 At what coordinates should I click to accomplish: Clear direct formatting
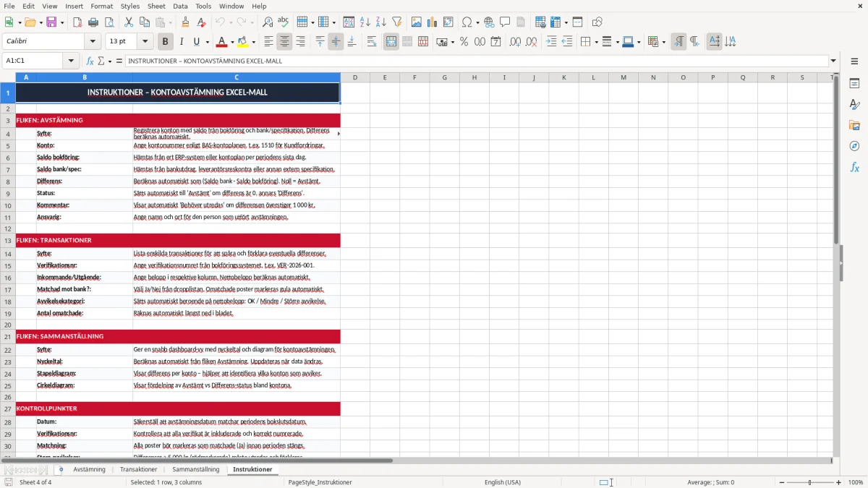[x=202, y=22]
